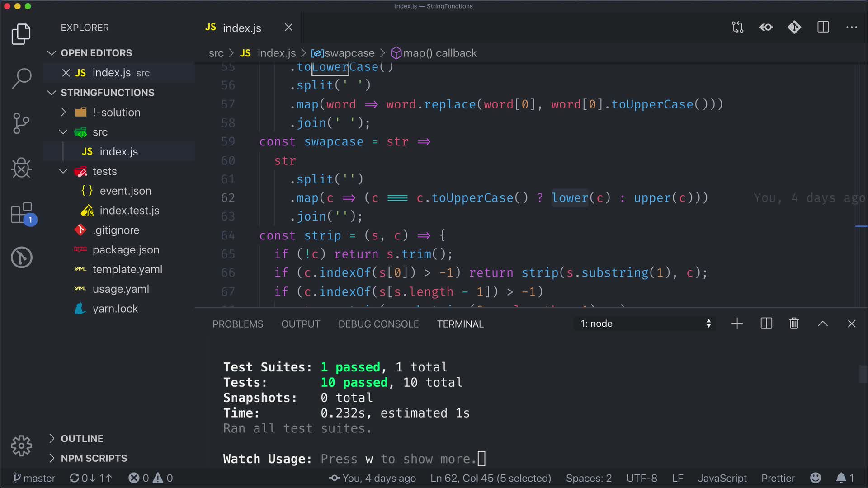
Task: Click the JavaScript language mode button
Action: pyautogui.click(x=722, y=478)
